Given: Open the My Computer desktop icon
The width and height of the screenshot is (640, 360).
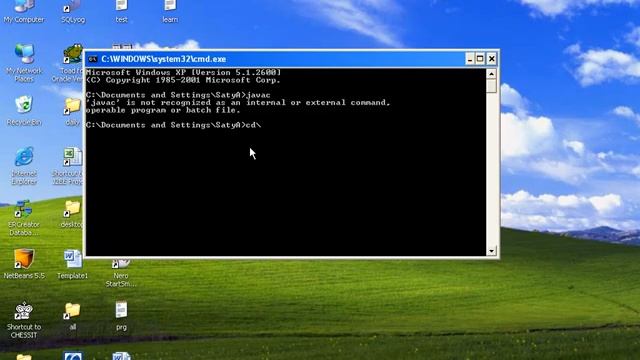Looking at the screenshot, I should [x=24, y=11].
